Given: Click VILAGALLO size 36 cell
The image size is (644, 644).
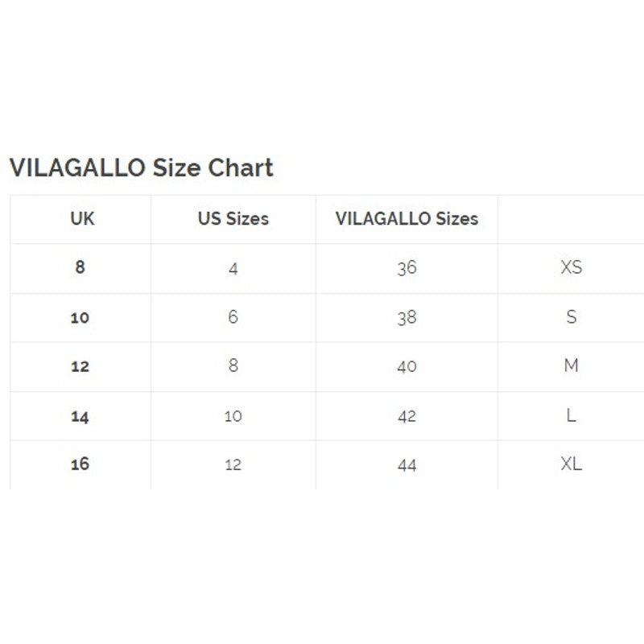Looking at the screenshot, I should pyautogui.click(x=407, y=268).
